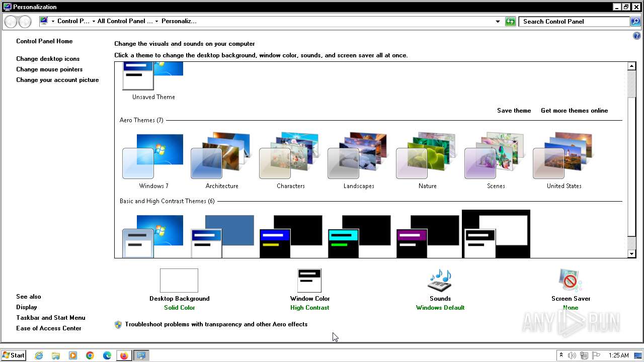This screenshot has width=644, height=362.
Task: Click the Forward navigation button
Action: click(25, 22)
